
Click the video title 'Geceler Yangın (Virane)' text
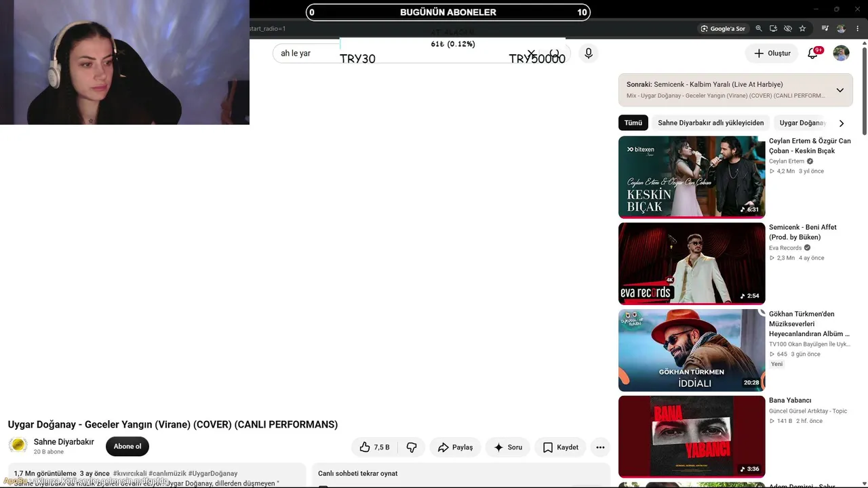(137, 424)
